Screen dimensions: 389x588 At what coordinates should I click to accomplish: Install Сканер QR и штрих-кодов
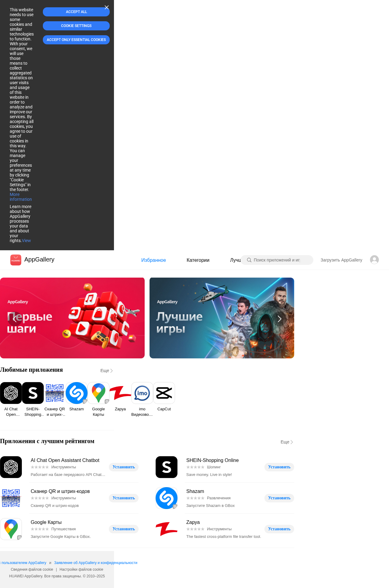[x=124, y=498]
